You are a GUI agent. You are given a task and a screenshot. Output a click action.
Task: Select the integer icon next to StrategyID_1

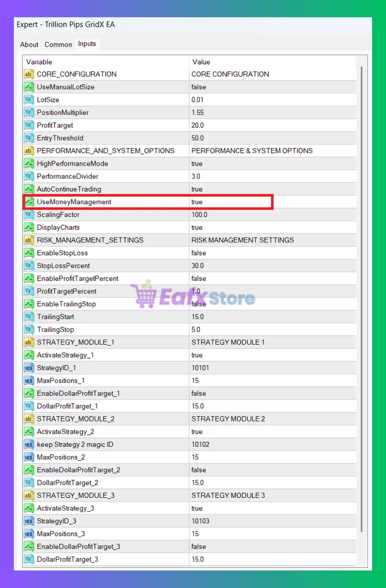pos(29,368)
